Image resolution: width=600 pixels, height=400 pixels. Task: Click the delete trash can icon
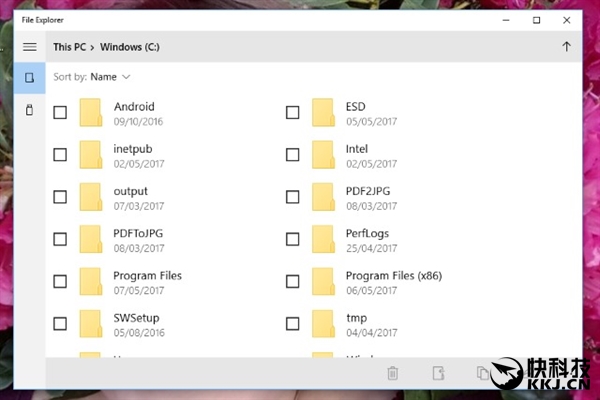(x=393, y=373)
